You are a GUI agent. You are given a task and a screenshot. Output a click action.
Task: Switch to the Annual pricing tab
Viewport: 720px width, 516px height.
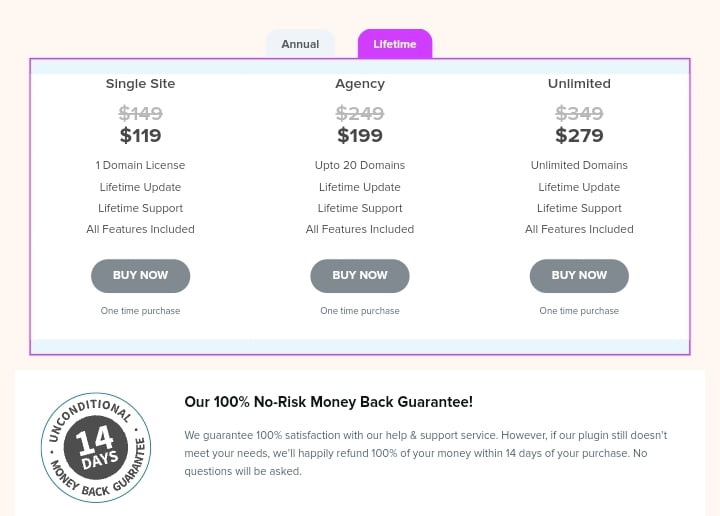(x=300, y=44)
